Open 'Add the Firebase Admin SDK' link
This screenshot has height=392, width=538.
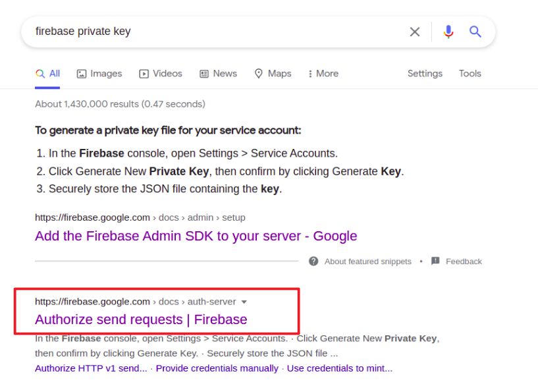coord(196,236)
